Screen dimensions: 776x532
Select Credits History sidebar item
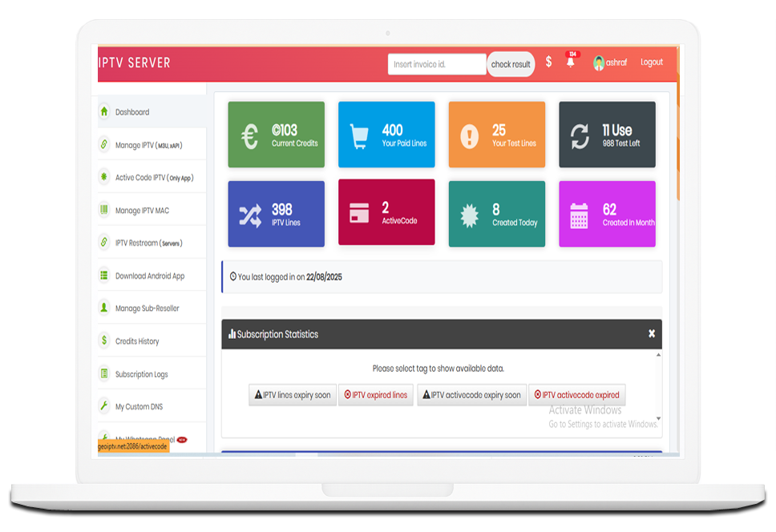pos(137,341)
